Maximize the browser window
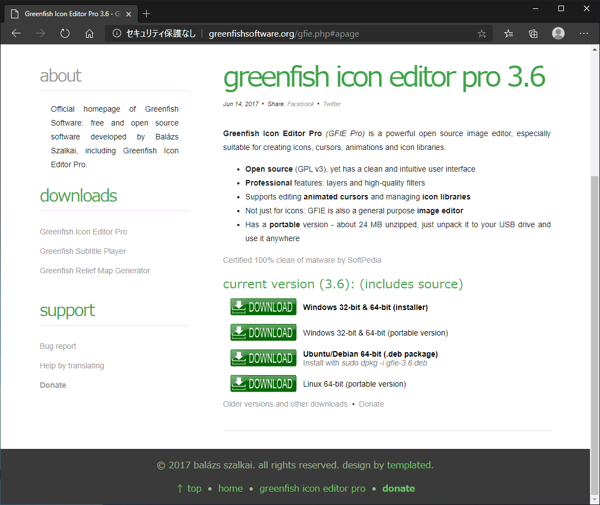 coord(561,8)
